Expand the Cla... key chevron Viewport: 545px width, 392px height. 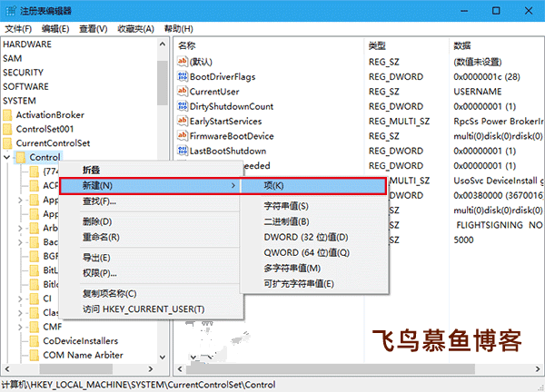tap(20, 313)
